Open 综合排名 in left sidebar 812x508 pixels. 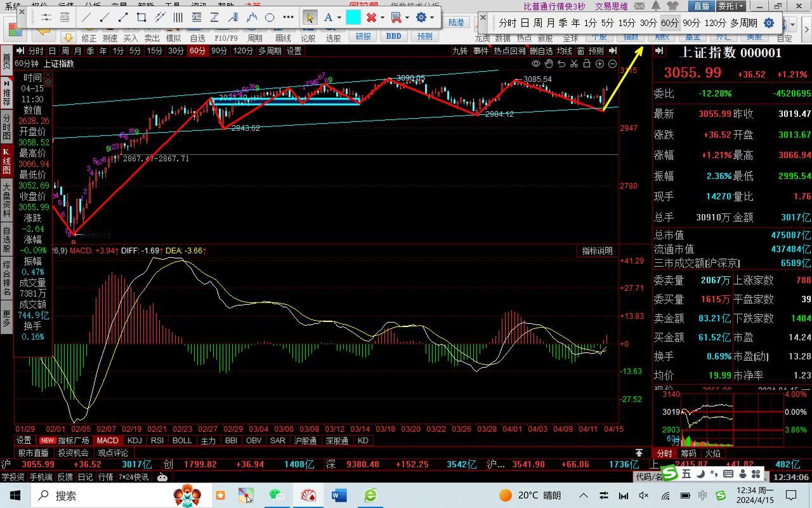click(x=6, y=279)
